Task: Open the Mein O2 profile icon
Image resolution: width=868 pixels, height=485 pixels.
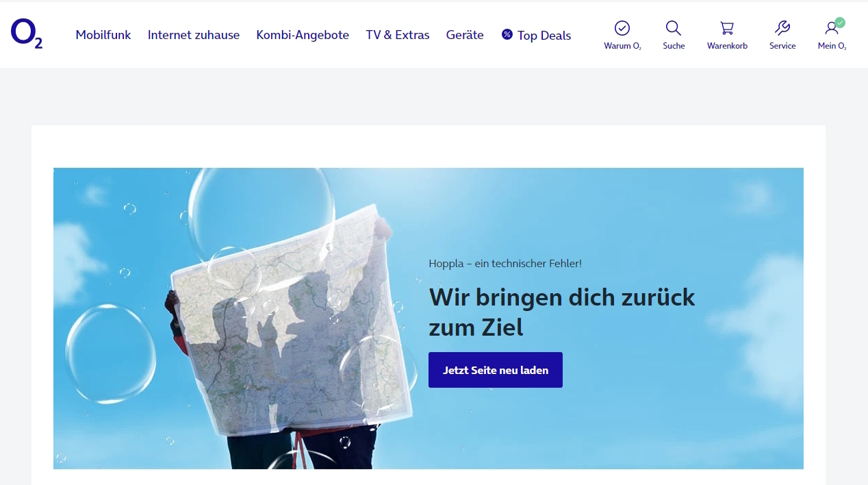Action: (x=832, y=28)
